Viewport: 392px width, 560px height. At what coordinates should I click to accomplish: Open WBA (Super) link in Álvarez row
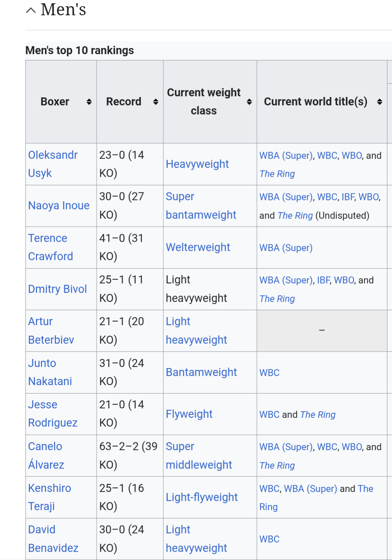pyautogui.click(x=286, y=447)
